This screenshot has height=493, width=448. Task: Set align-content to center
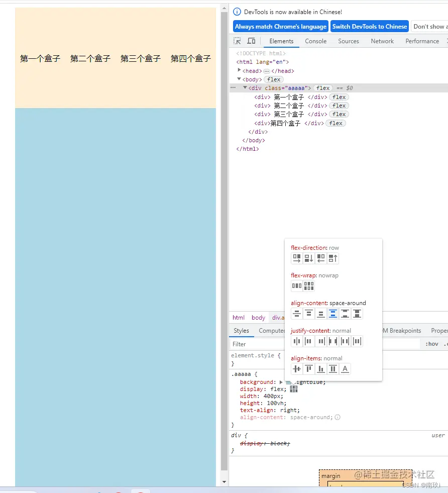[x=296, y=314]
